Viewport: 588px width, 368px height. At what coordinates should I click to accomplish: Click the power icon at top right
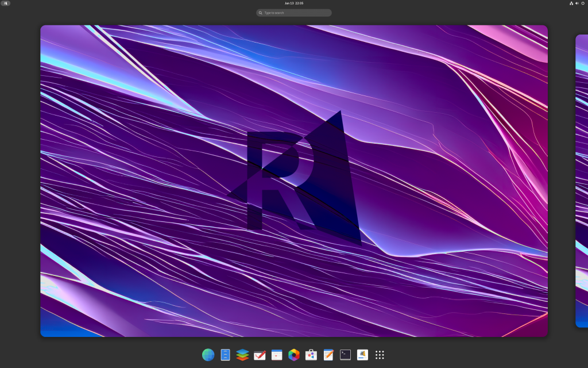583,3
